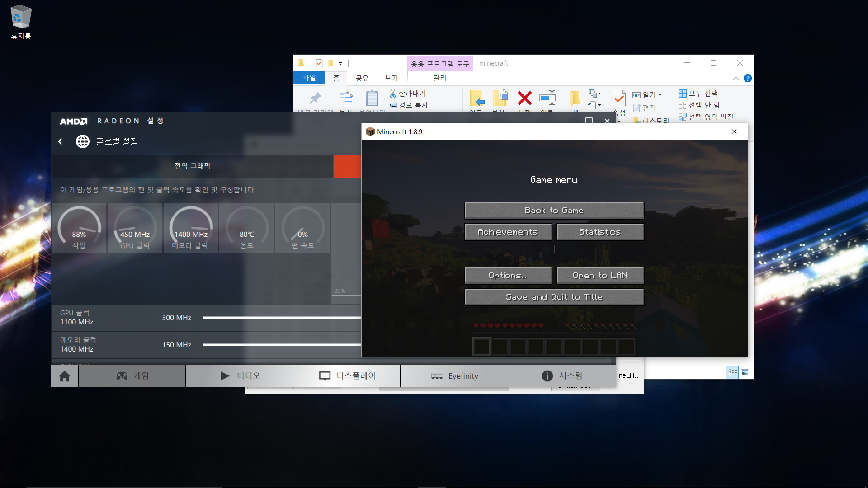Select the 디스플레이 tab in Radeon
The width and height of the screenshot is (868, 488).
(x=347, y=376)
